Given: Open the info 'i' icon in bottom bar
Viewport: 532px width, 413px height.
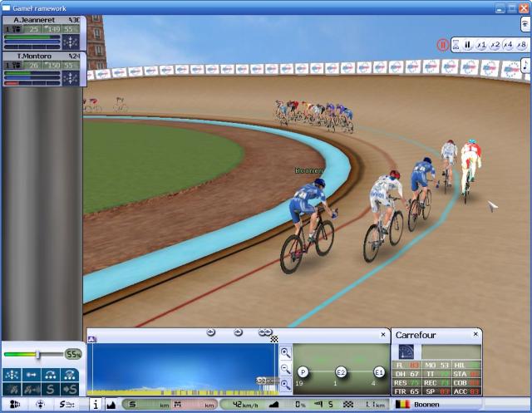Looking at the screenshot, I should click(95, 405).
